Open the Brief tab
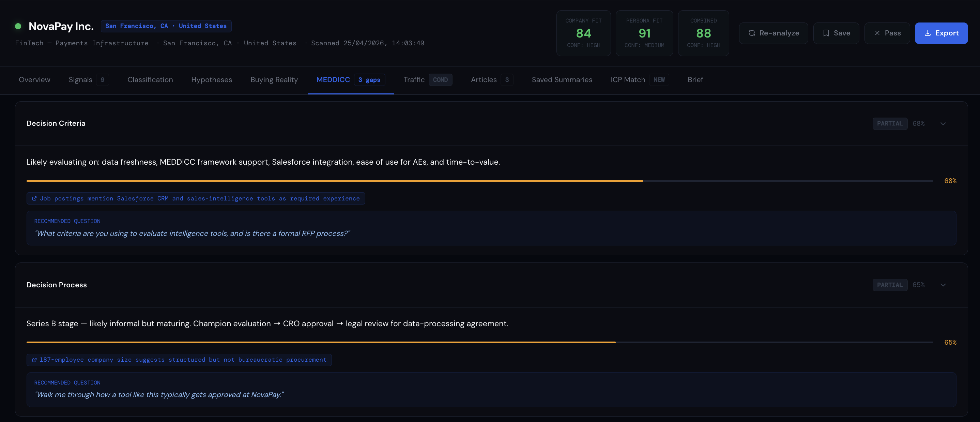980x422 pixels. [x=695, y=79]
